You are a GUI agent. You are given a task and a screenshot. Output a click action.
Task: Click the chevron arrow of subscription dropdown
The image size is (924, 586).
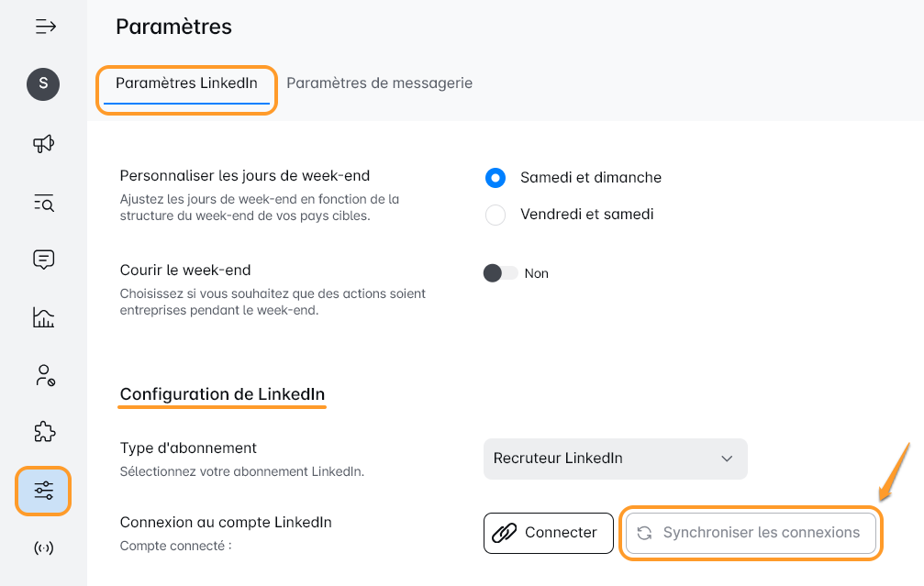click(727, 459)
